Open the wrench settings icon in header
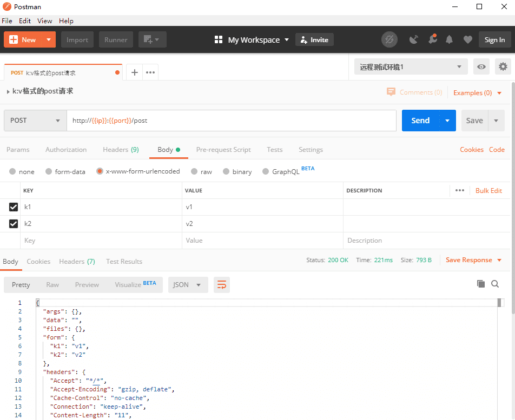Image resolution: width=515 pixels, height=420 pixels. pos(433,39)
